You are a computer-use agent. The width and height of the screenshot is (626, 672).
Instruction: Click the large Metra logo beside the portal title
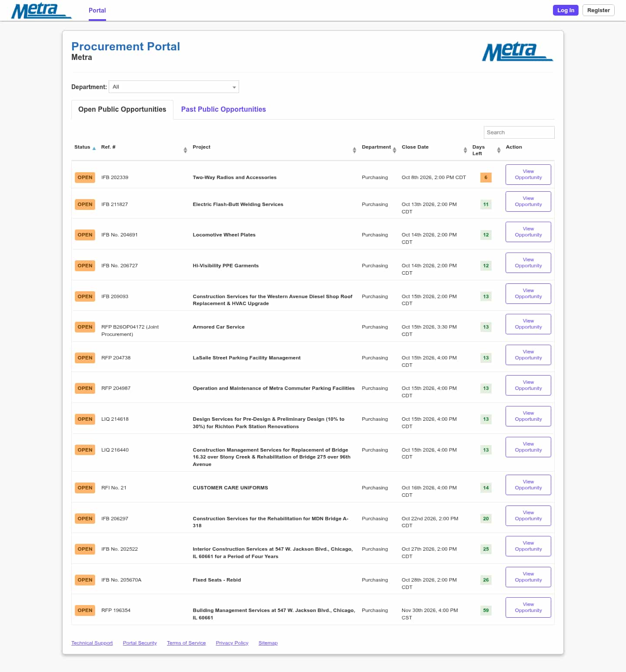pos(517,52)
